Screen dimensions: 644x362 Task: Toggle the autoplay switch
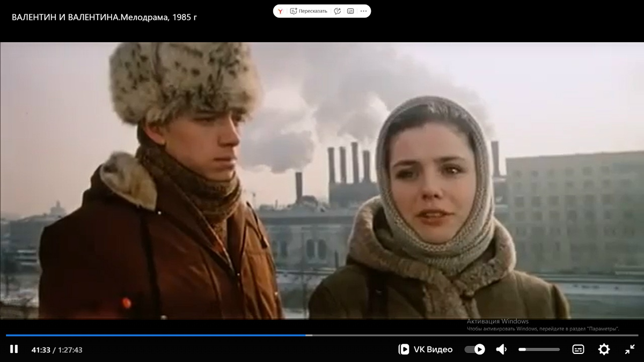click(x=475, y=349)
